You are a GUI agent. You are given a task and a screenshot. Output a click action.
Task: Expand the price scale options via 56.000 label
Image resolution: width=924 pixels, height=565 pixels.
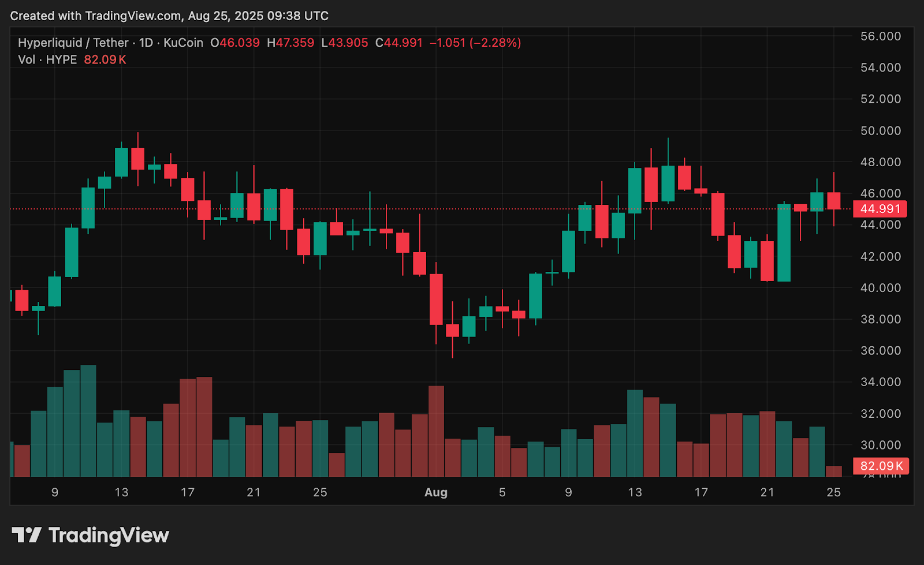pyautogui.click(x=881, y=36)
